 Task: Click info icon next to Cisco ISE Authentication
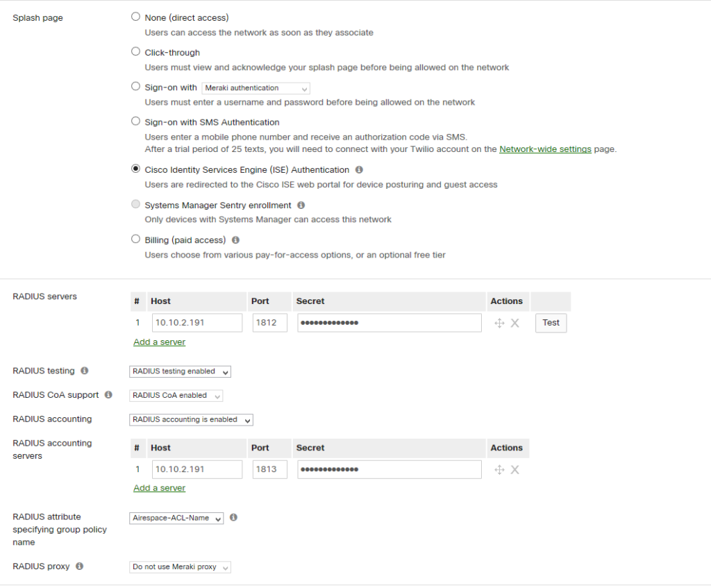(x=358, y=169)
